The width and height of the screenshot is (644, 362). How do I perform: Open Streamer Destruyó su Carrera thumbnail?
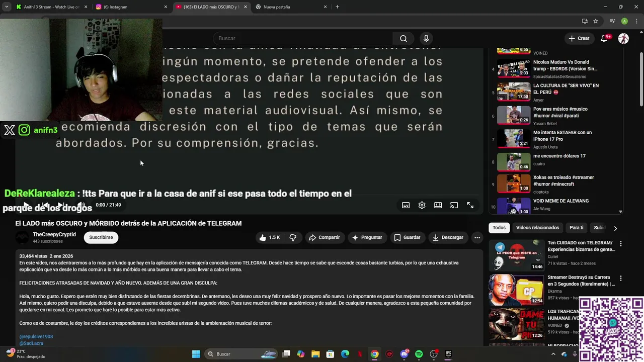[516, 290]
